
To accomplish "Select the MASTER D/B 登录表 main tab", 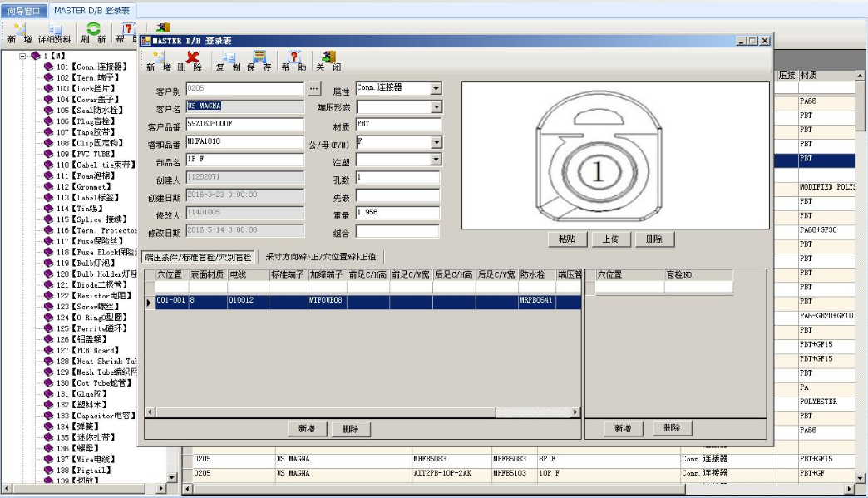I will tap(92, 11).
